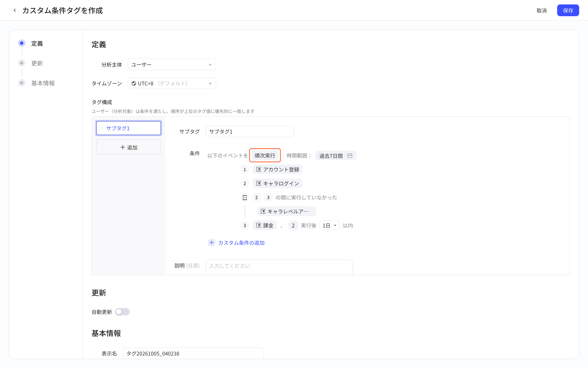Screen dimensions: 588x368
Task: Open the タイムゾーン UTC+8 dropdown
Action: coord(172,84)
